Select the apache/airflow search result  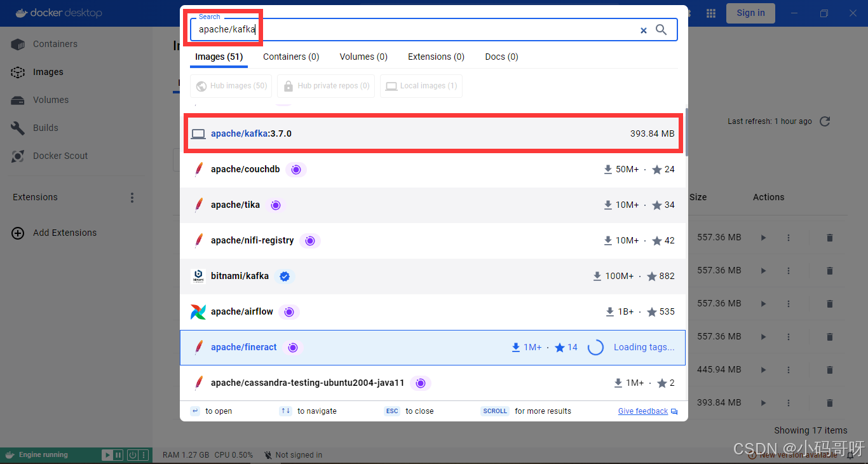(x=433, y=312)
